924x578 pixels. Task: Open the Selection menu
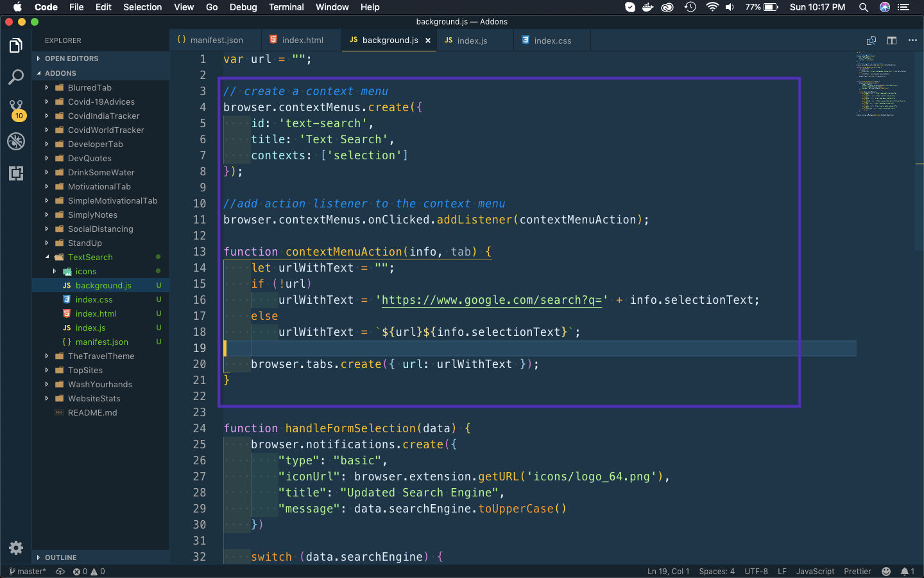pos(142,7)
